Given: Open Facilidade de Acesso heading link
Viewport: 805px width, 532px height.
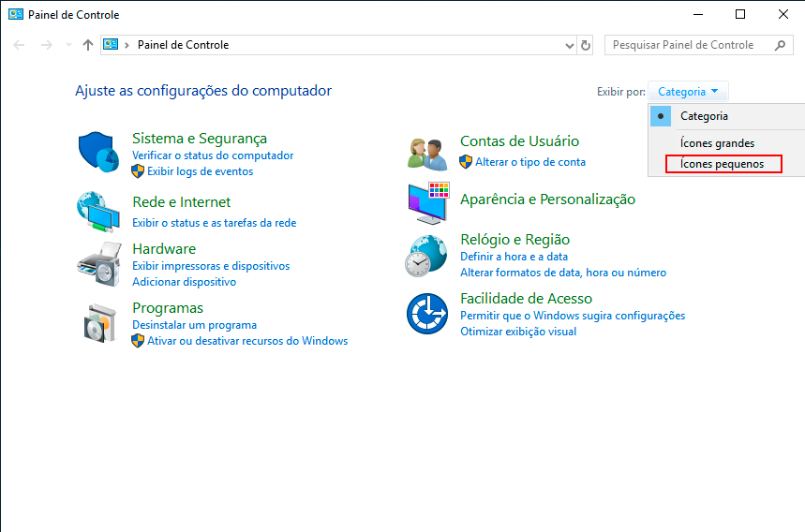Looking at the screenshot, I should 527,299.
